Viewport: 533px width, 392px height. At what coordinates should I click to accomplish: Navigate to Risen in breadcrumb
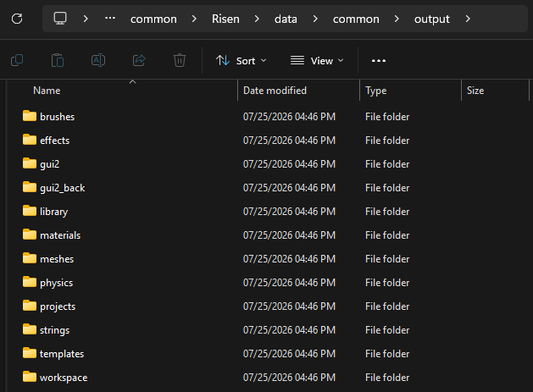point(225,19)
